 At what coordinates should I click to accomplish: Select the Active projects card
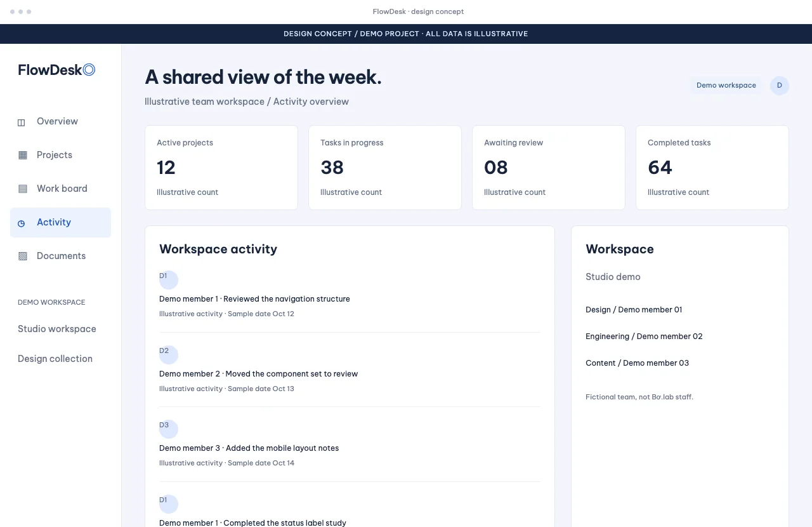coord(221,168)
